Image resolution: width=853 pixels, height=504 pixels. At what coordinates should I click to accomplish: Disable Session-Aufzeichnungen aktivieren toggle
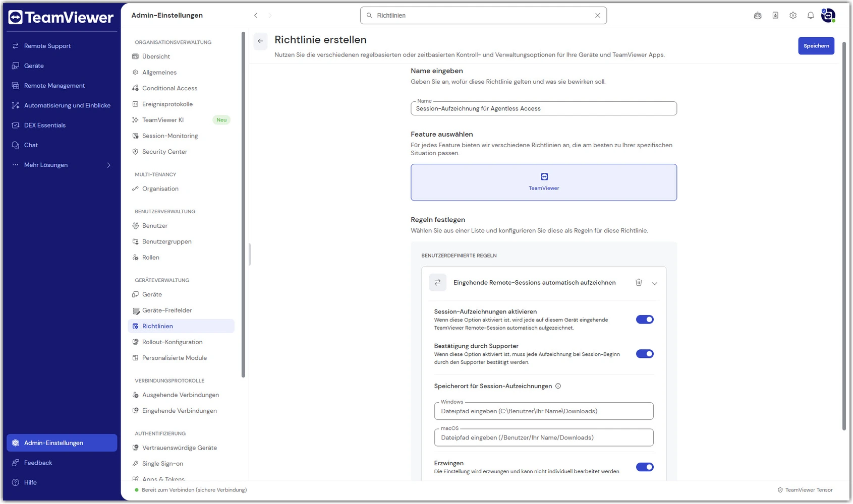tap(645, 320)
